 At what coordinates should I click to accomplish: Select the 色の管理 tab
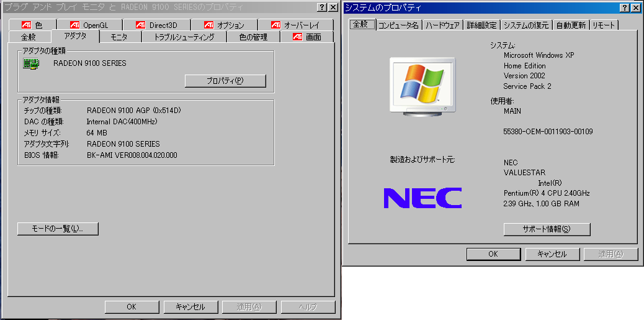[x=253, y=37]
